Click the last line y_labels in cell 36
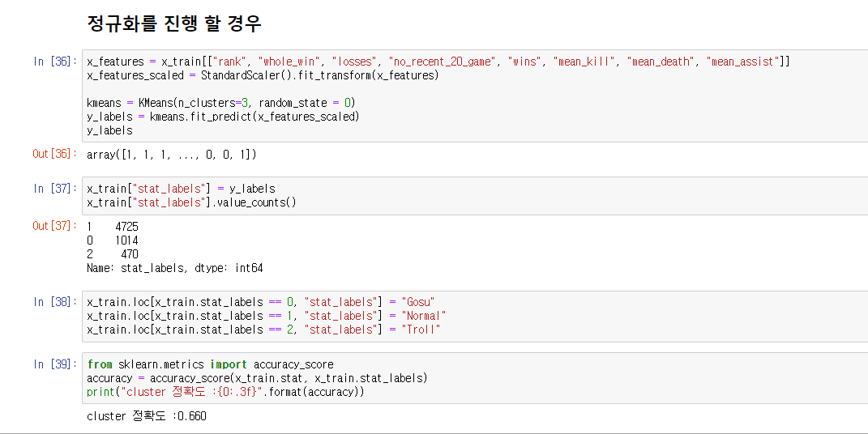868x434 pixels. [x=109, y=130]
